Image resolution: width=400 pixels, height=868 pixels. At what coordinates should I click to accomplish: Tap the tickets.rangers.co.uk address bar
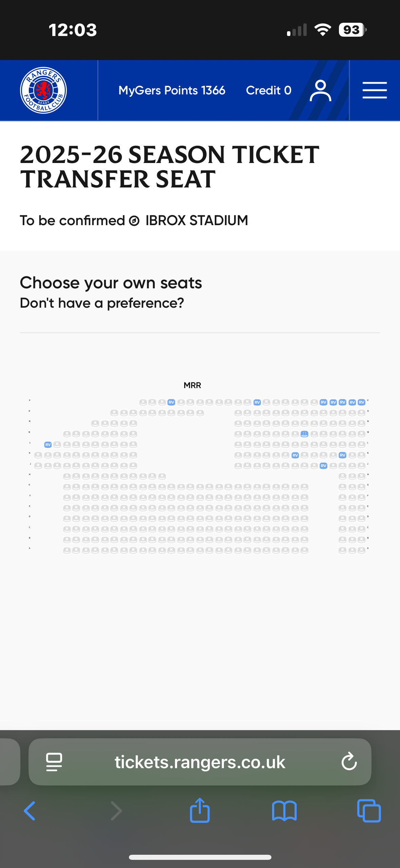(x=200, y=762)
